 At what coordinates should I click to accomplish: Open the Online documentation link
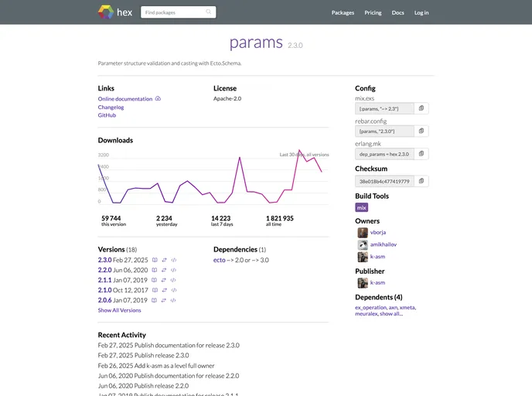tap(125, 99)
